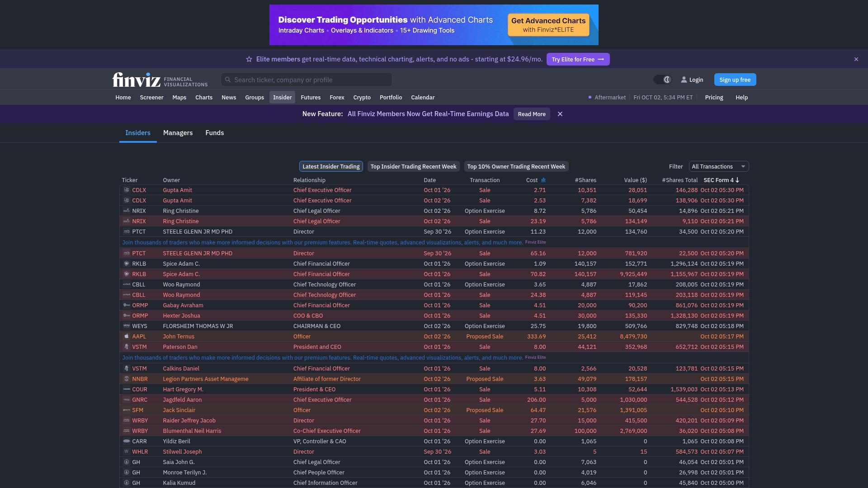The height and width of the screenshot is (488, 868).
Task: Open the Crypto menu item
Action: click(x=362, y=97)
